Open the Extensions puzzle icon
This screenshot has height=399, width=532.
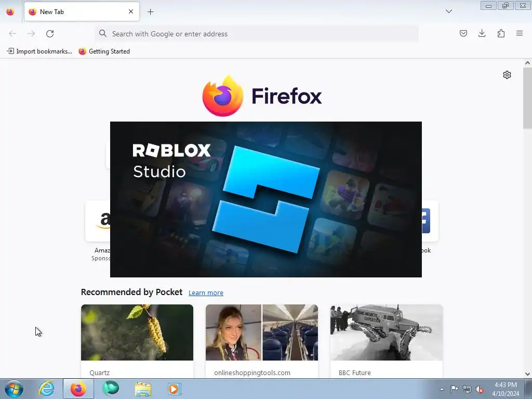pyautogui.click(x=501, y=33)
